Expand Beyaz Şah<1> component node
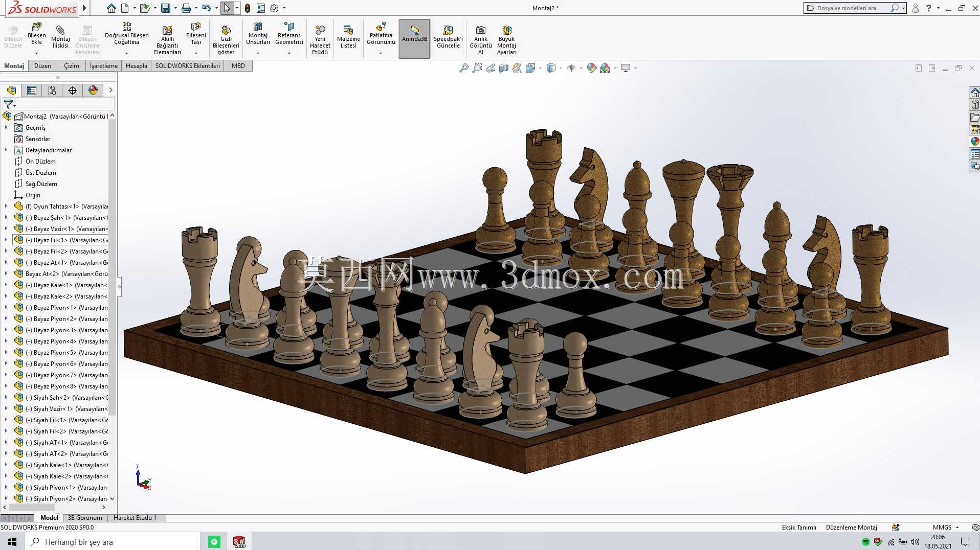Screen dimensions: 980x550 6,218
